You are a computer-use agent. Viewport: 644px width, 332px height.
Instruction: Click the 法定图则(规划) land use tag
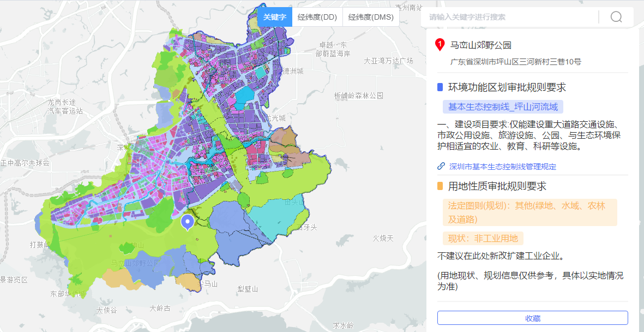tap(529, 212)
